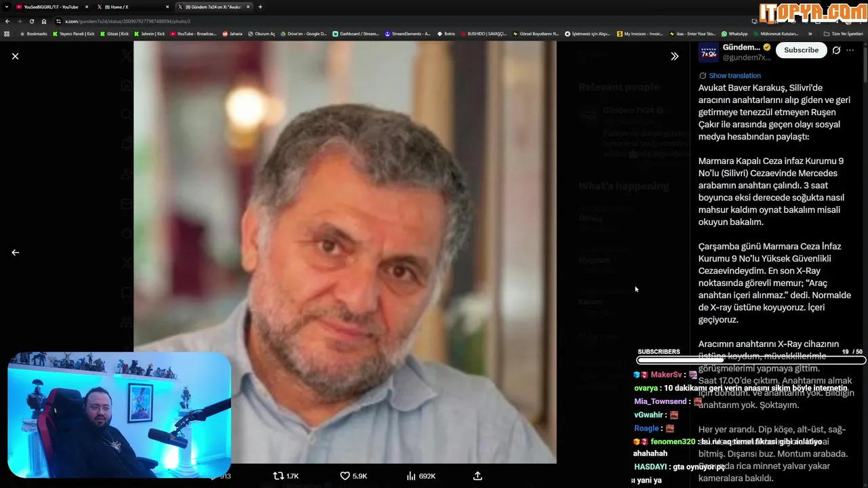Click the Gündem 7x24 profile avatar

coord(709,52)
